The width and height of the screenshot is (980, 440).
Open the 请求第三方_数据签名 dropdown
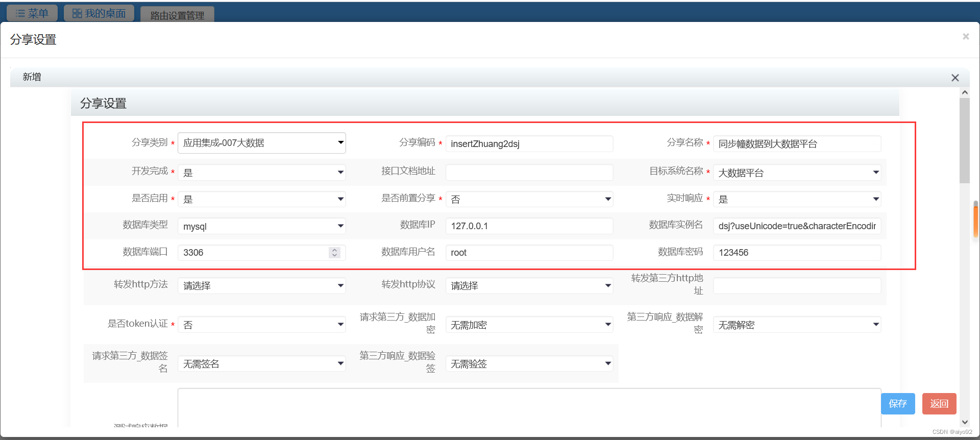click(262, 363)
